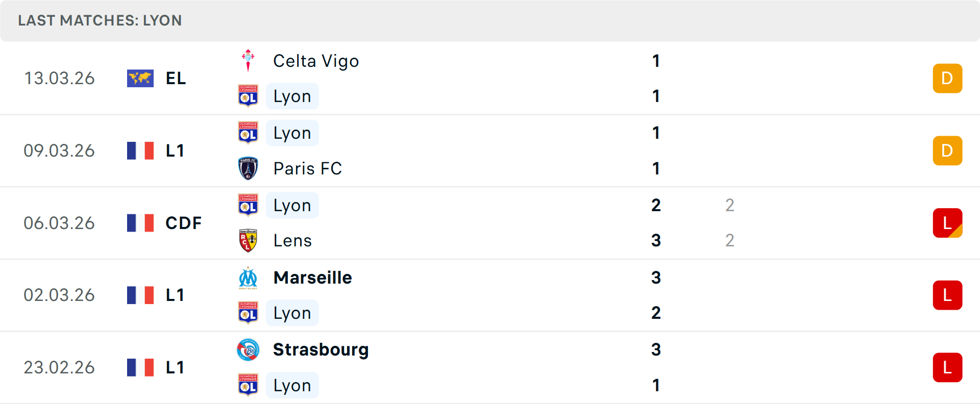Click the Lens club crest
Screen dimensions: 980x404
coord(248,240)
